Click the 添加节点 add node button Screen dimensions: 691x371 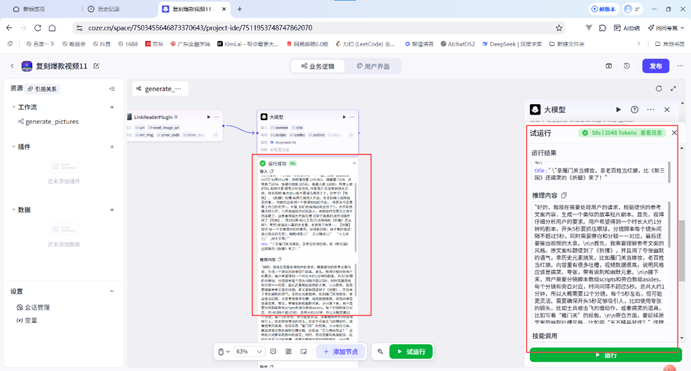pos(341,352)
